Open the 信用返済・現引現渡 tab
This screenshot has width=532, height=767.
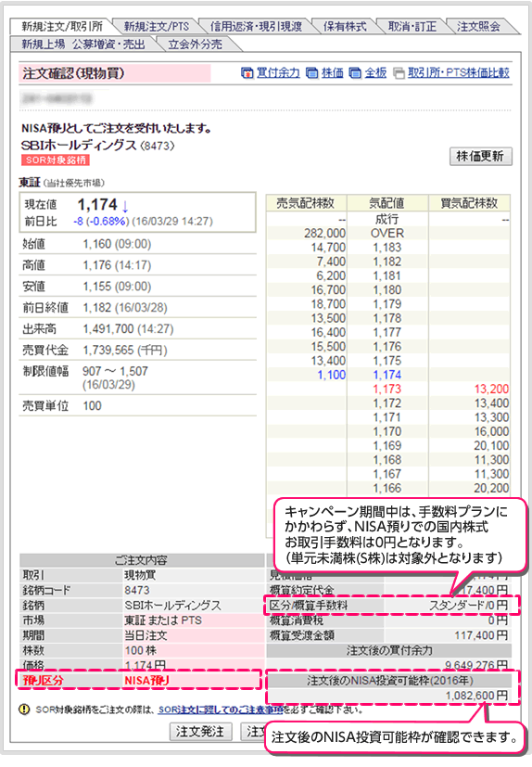click(x=256, y=26)
